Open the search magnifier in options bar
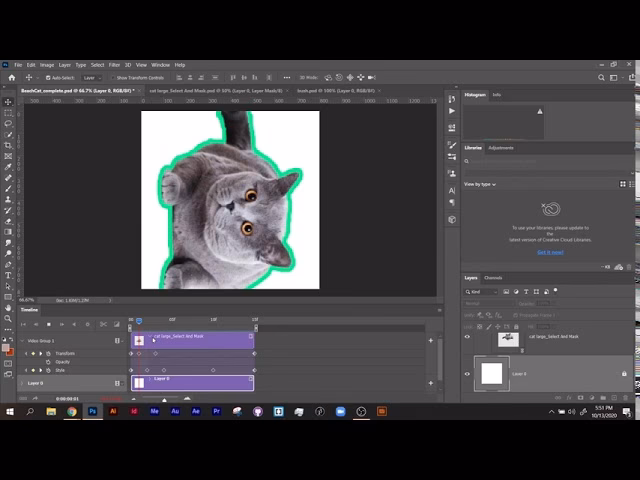The height and width of the screenshot is (480, 640). click(601, 78)
